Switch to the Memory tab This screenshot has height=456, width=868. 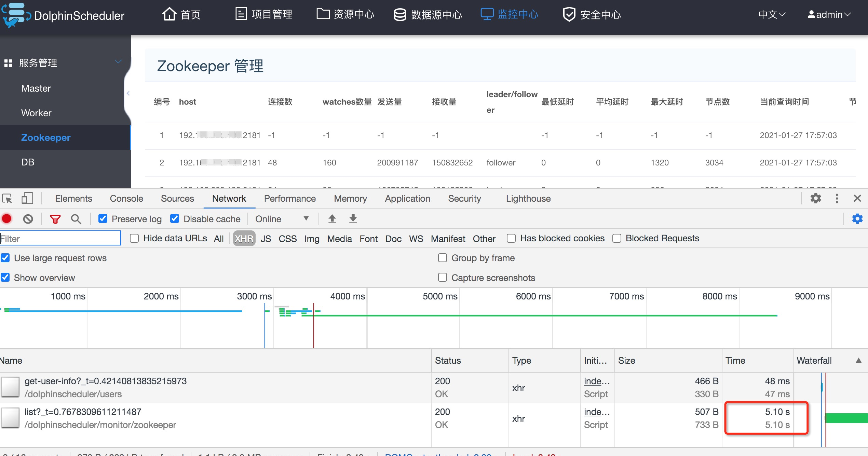click(350, 199)
